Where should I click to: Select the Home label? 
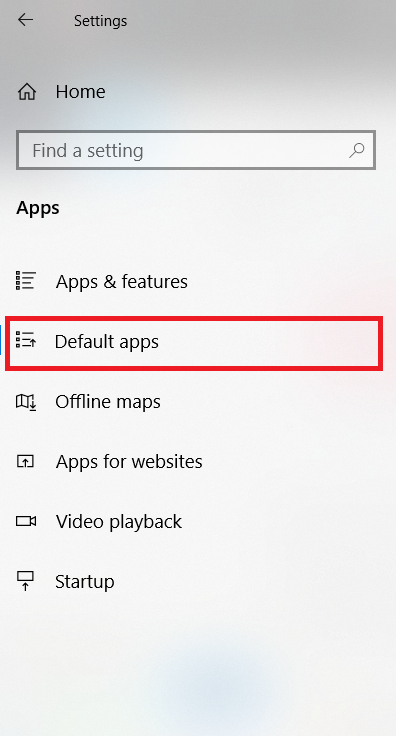(x=80, y=92)
